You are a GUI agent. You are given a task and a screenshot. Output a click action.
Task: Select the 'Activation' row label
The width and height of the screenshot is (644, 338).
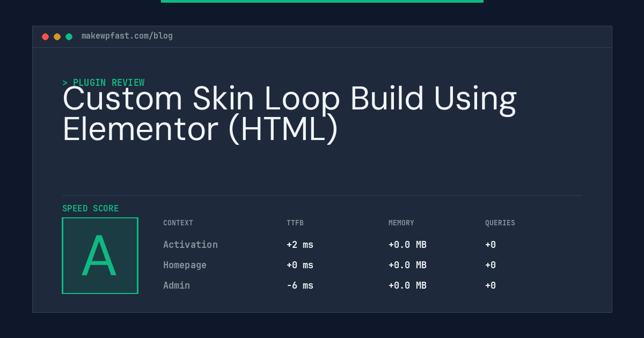[x=191, y=245]
